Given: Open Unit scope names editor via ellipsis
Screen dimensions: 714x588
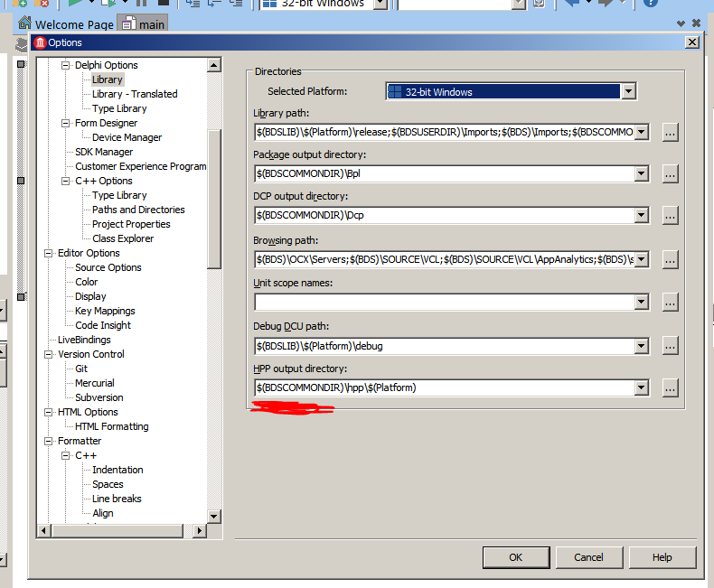Looking at the screenshot, I should (670, 303).
